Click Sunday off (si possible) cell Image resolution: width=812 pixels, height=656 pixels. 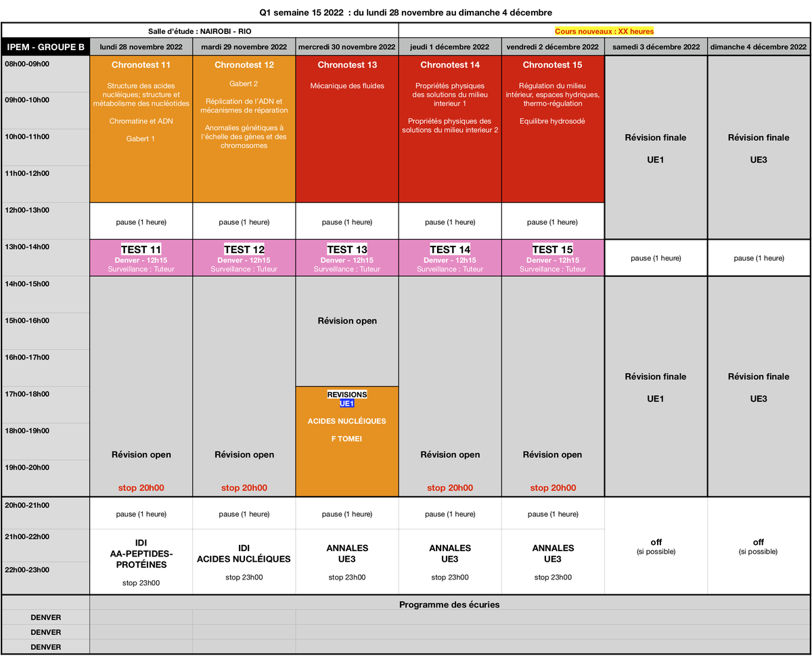point(759,546)
